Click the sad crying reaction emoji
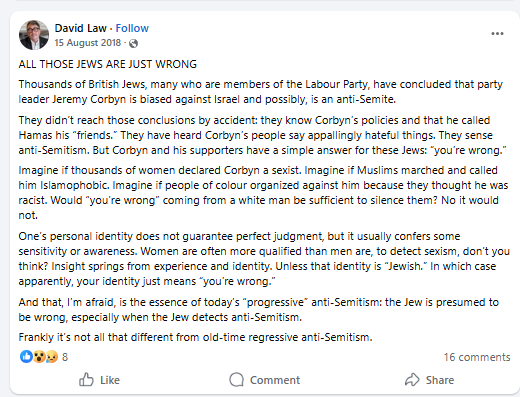The height and width of the screenshot is (397, 520). click(x=52, y=357)
